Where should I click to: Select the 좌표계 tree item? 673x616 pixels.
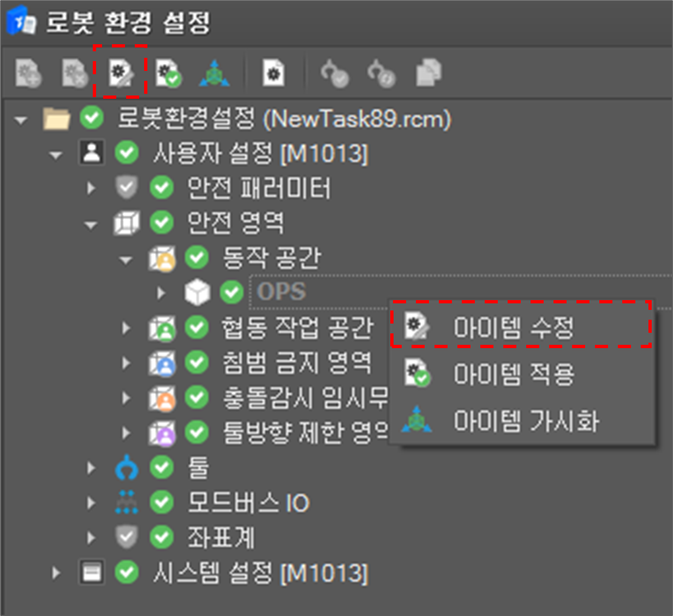click(221, 537)
